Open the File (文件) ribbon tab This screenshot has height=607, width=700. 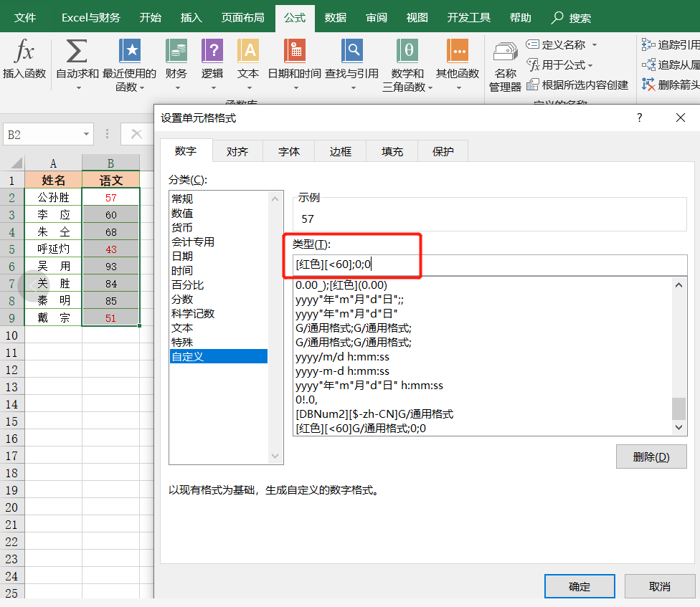point(24,18)
